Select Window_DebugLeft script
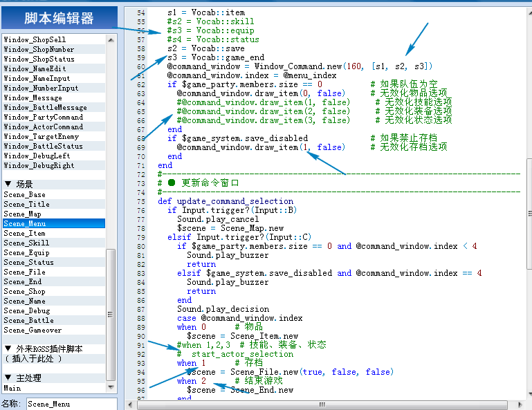The width and height of the screenshot is (532, 410). tap(54, 156)
